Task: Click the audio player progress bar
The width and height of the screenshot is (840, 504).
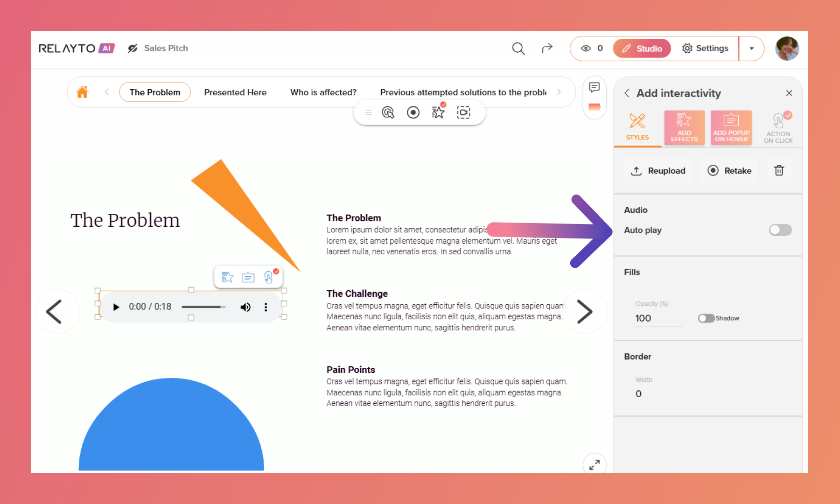Action: coord(203,307)
